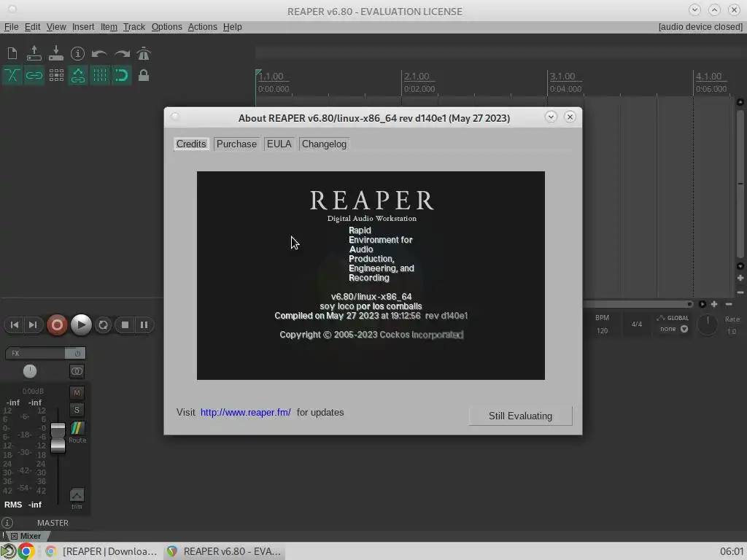Screen dimensions: 747x560
Task: Open the master FX button
Action: 35,354
